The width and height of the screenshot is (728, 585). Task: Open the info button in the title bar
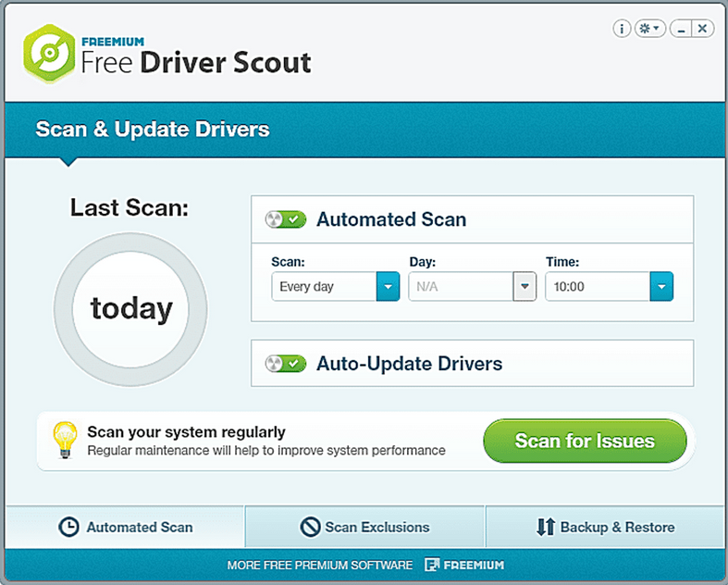coord(622,29)
